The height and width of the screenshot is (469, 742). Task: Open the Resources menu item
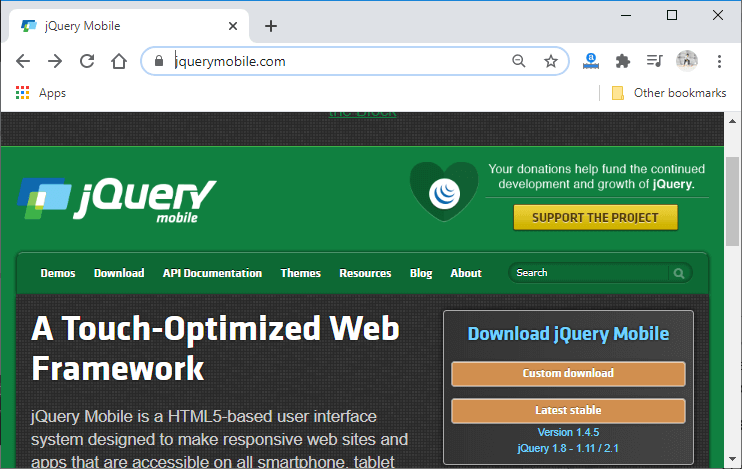[365, 273]
